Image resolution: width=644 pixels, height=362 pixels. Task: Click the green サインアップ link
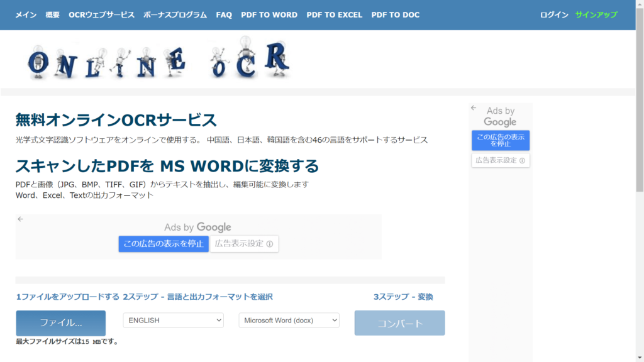(596, 15)
